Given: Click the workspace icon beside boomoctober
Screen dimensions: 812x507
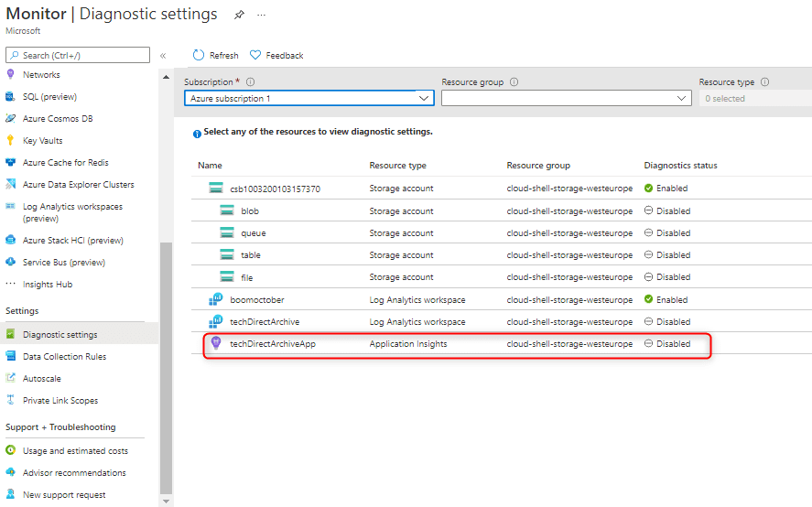Looking at the screenshot, I should coord(215,299).
